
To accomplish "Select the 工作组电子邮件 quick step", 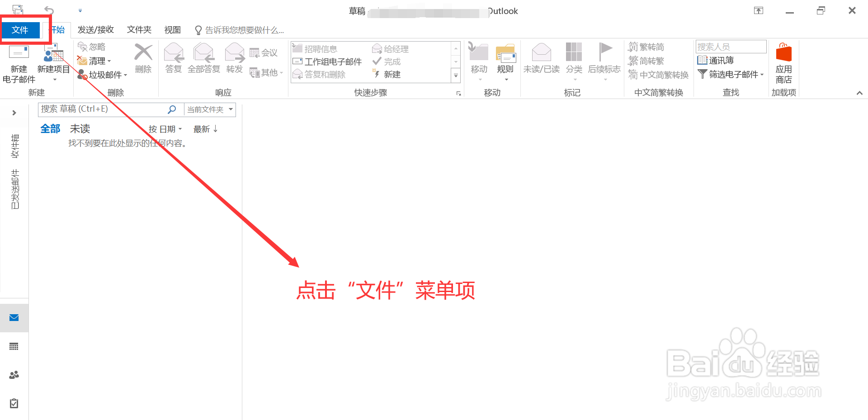I will 327,61.
